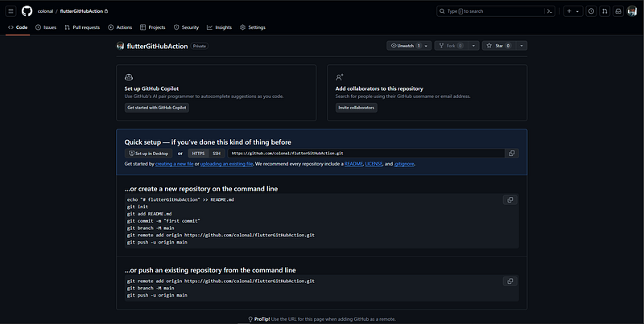Open the README link
The image size is (644, 324).
353,164
